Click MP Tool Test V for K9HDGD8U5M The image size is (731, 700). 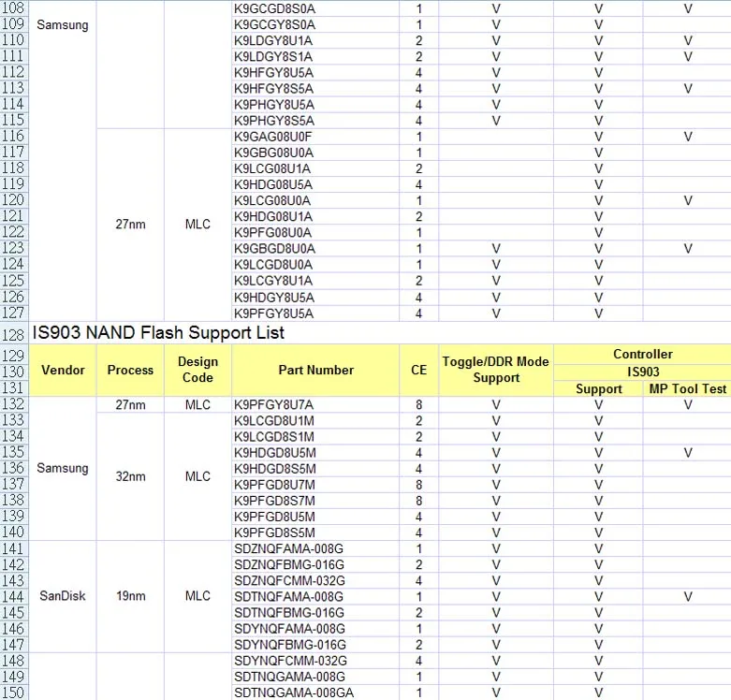click(687, 453)
